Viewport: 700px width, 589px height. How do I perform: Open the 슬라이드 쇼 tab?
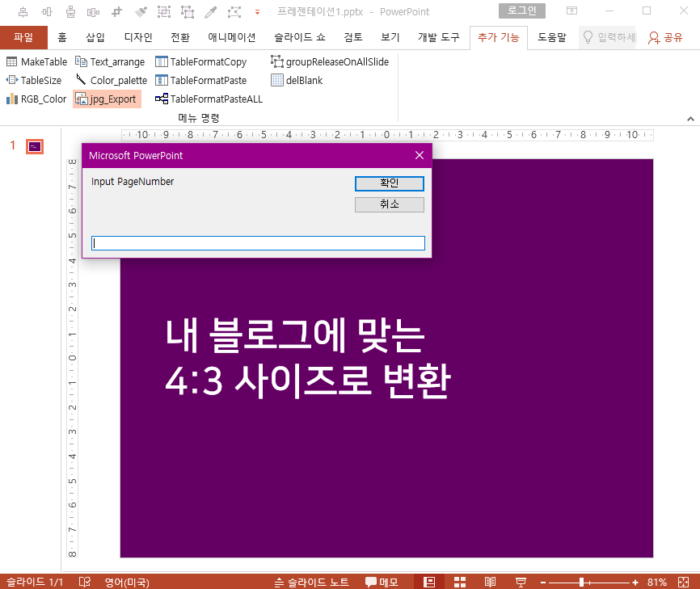pos(300,37)
